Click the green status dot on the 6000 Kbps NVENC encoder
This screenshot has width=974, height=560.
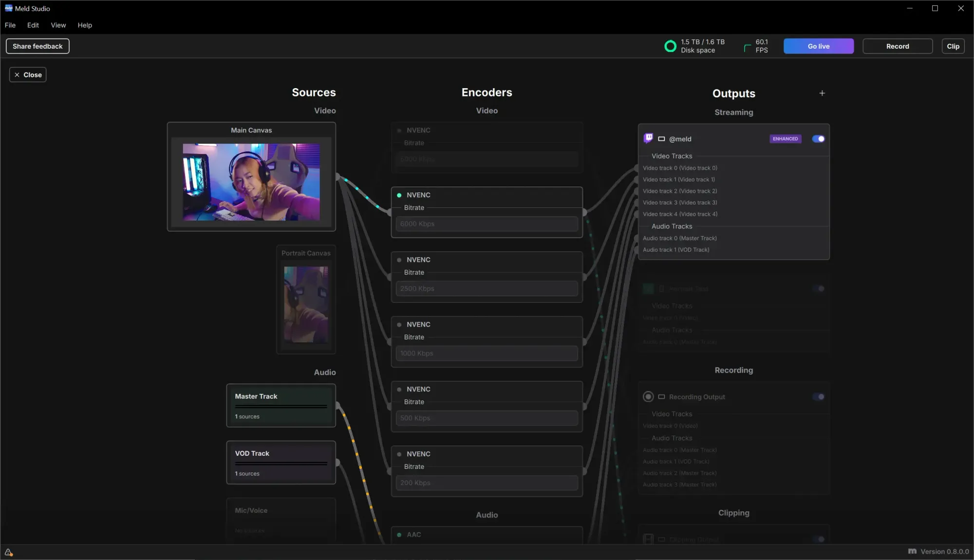399,195
